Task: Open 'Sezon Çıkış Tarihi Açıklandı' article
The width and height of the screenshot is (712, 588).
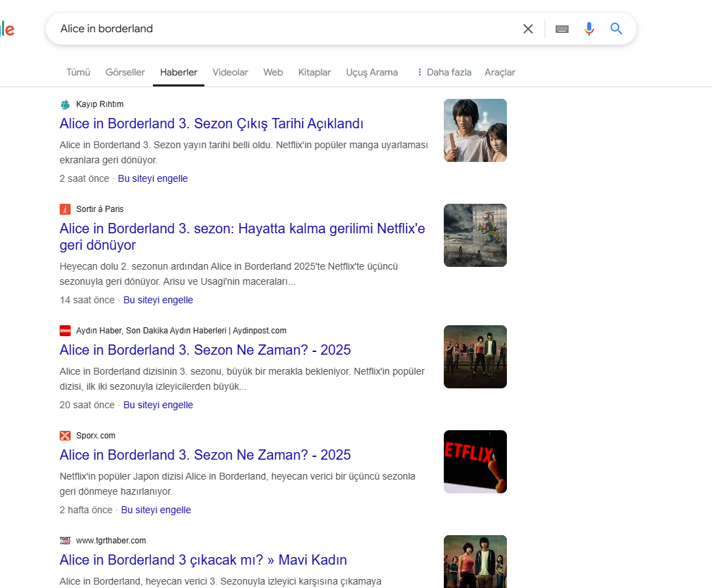Action: tap(211, 124)
